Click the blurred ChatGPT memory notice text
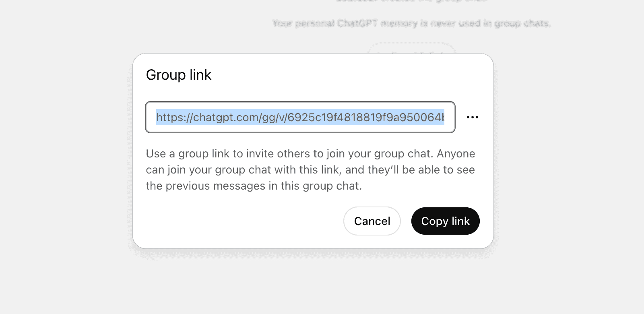This screenshot has height=314, width=644. click(411, 23)
